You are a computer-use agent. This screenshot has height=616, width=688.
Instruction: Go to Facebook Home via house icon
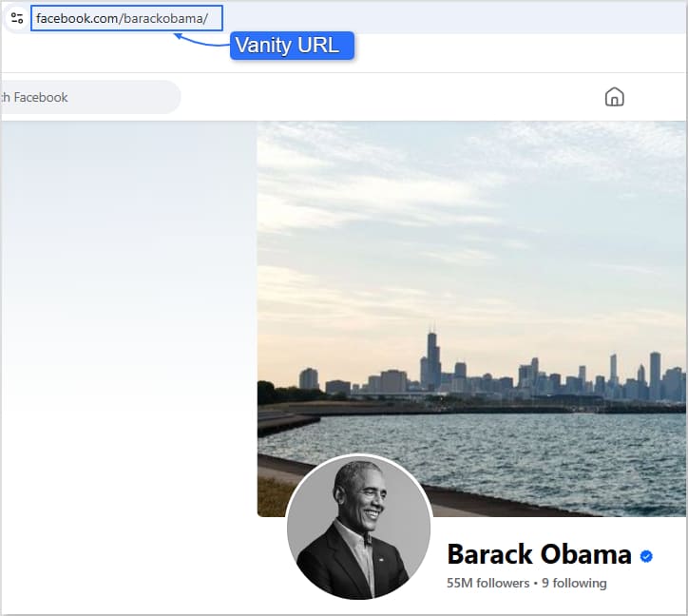coord(614,97)
